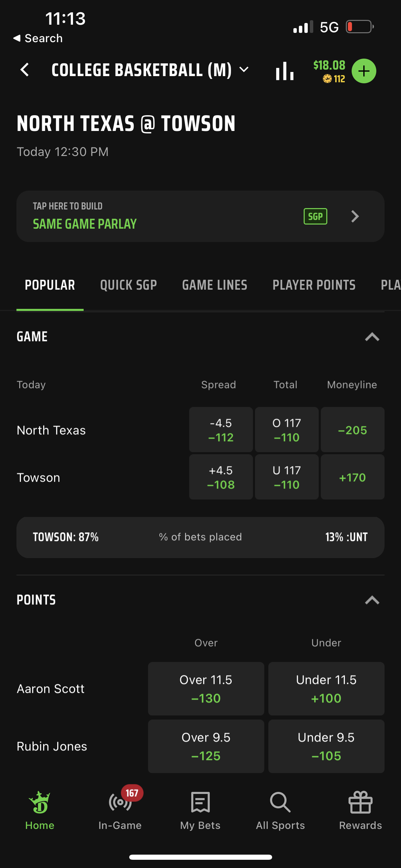This screenshot has width=401, height=868.
Task: Select Aaron Scott Over 11.5 points
Action: pos(206,689)
